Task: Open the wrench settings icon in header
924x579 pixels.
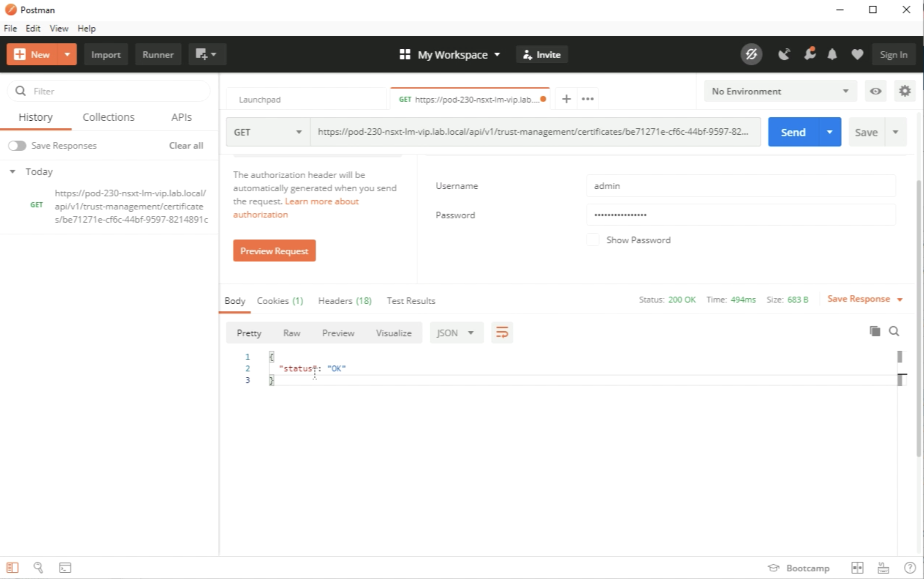Action: [x=809, y=55]
